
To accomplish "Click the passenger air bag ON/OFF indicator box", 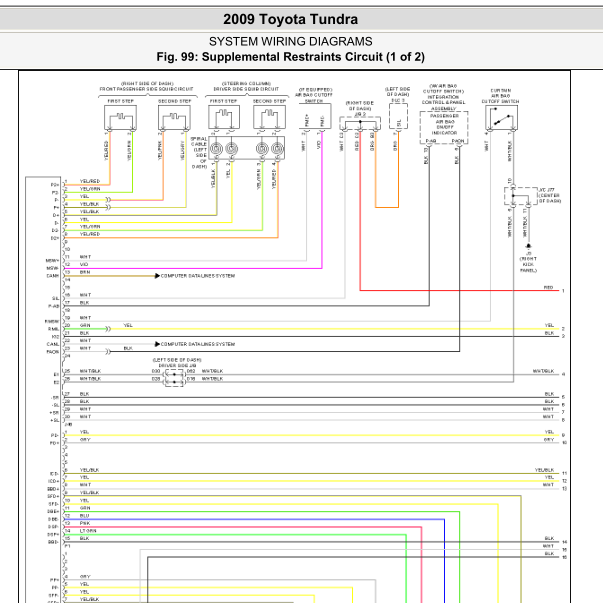I will (x=444, y=127).
